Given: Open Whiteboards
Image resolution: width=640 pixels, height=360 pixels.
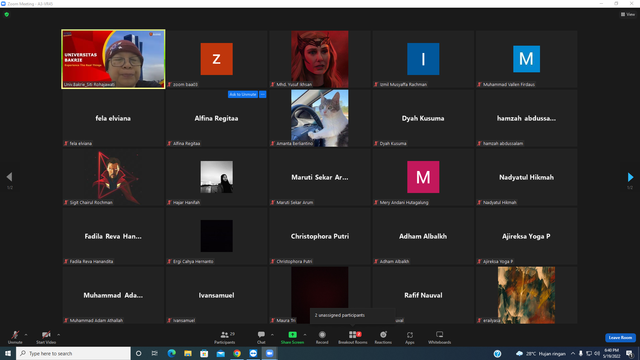Looking at the screenshot, I should (x=440, y=337).
